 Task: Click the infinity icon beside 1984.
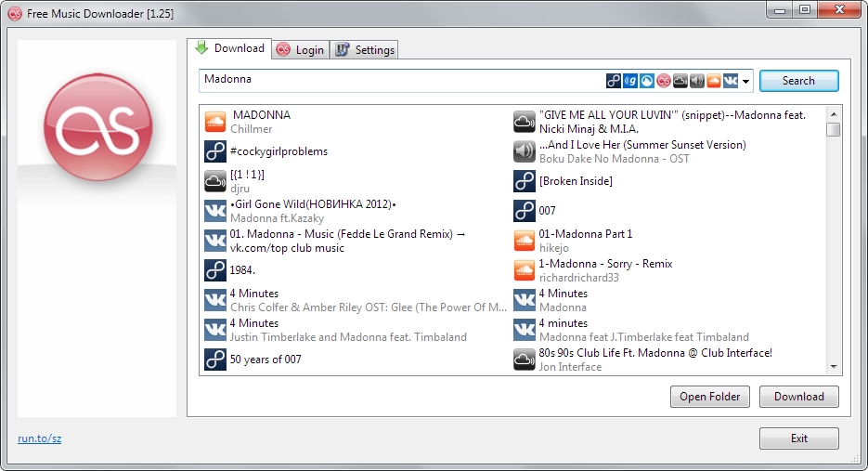click(x=215, y=270)
